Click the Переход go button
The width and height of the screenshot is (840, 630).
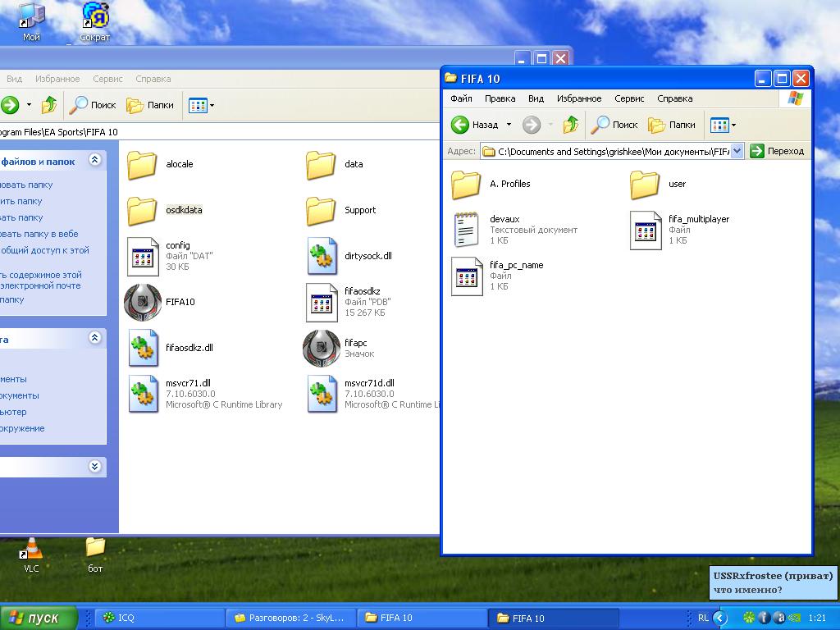click(777, 151)
